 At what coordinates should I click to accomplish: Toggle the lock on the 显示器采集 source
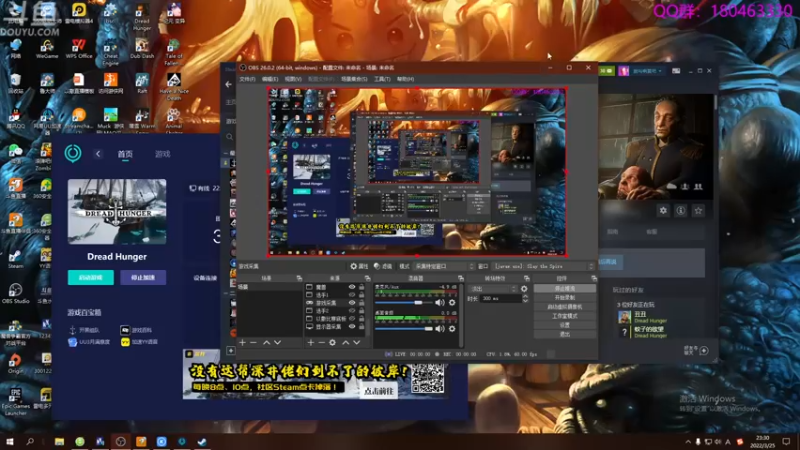coord(361,327)
